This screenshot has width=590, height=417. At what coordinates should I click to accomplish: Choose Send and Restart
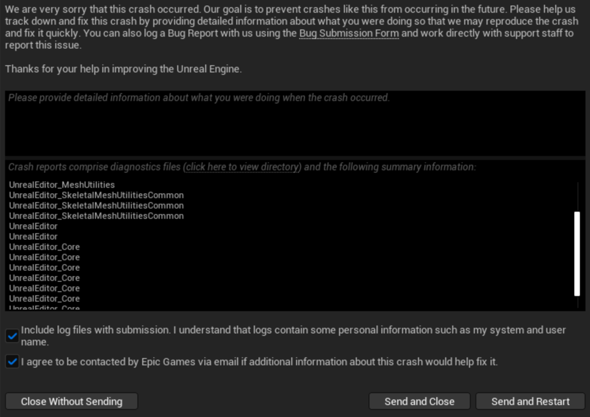click(530, 401)
